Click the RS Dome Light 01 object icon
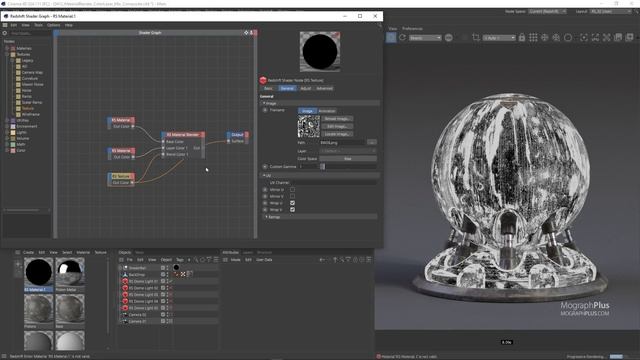This screenshot has width=640, height=360. click(x=125, y=281)
